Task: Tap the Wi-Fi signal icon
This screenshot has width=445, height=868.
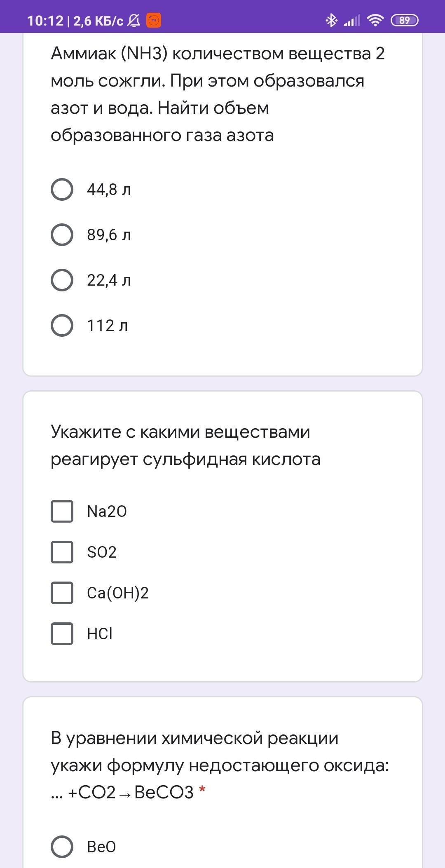Action: (375, 20)
